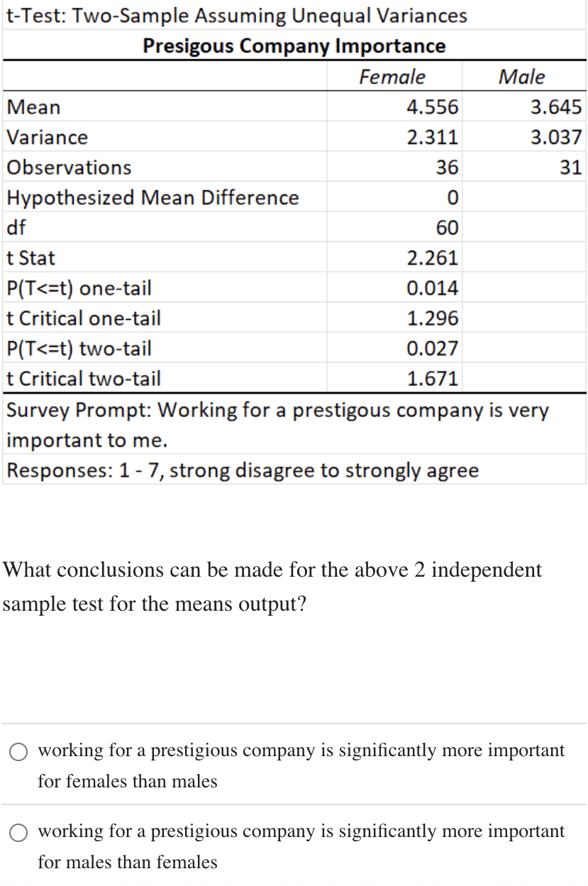Viewport: 588px width, 886px height.
Task: Select the t Critical one-tail value 1.296
Action: [x=432, y=319]
